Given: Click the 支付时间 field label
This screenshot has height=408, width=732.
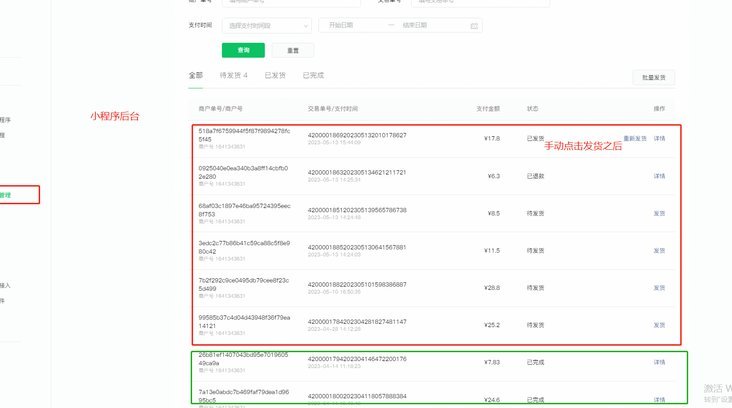Looking at the screenshot, I should coord(200,25).
